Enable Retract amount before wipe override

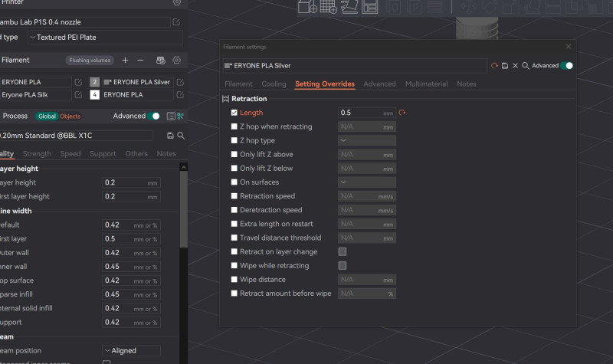point(234,293)
